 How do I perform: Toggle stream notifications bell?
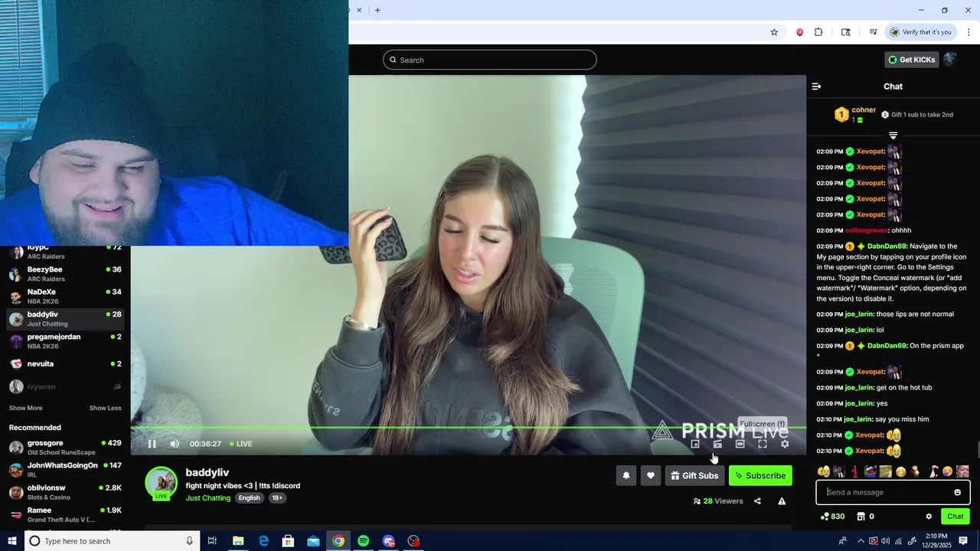[x=626, y=475]
